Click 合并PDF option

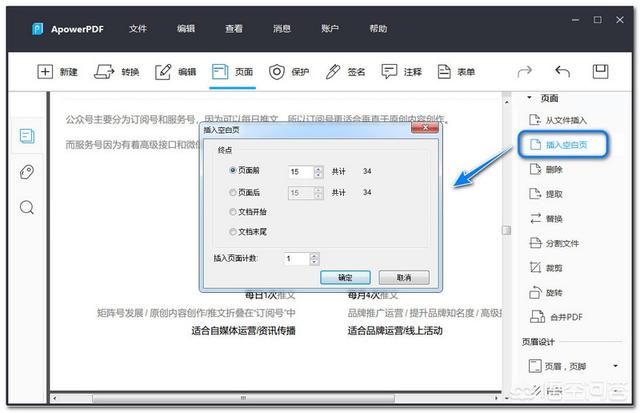[x=556, y=317]
